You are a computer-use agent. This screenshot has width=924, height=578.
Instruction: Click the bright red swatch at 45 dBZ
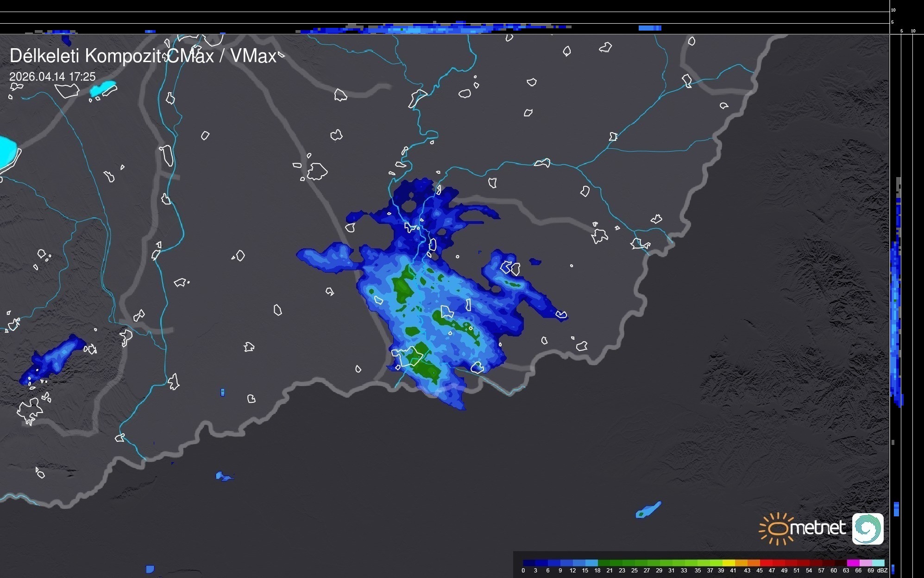point(765,563)
